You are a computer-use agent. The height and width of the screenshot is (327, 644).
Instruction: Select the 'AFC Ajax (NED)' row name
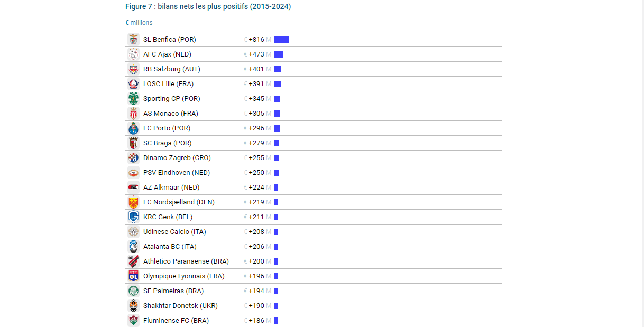point(167,54)
